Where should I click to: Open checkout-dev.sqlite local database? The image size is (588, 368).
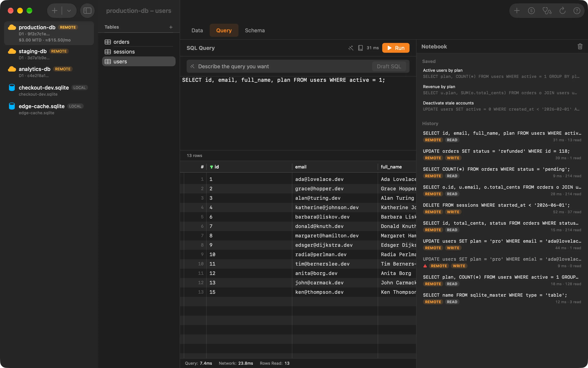click(49, 91)
